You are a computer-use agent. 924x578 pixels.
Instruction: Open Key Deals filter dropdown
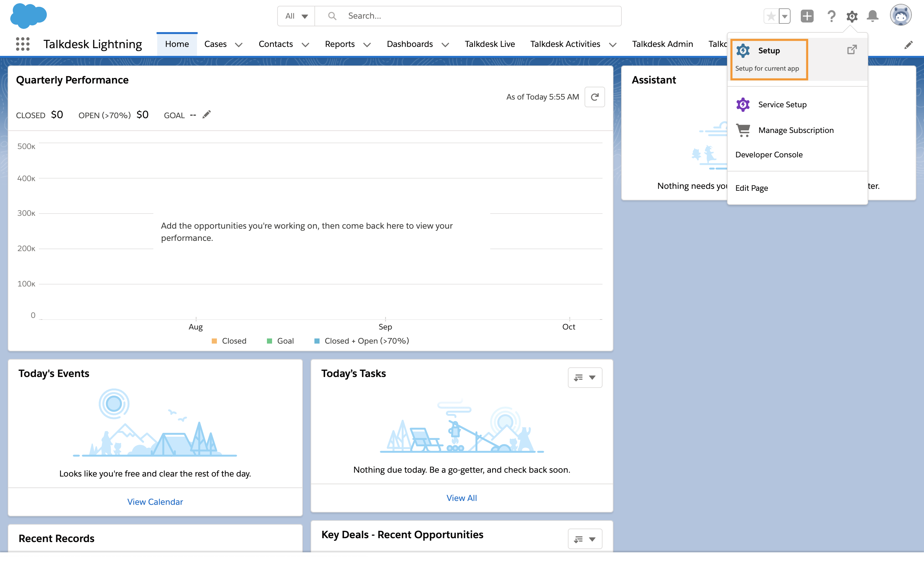point(585,539)
